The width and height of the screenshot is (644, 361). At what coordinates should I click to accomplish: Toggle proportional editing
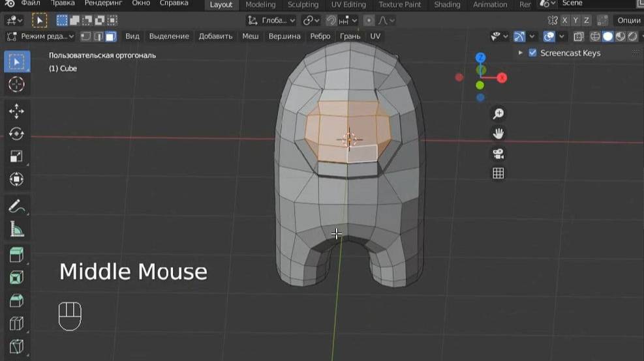[369, 20]
